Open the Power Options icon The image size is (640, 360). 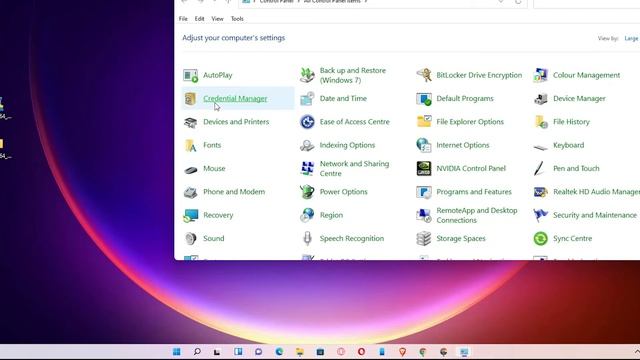pyautogui.click(x=307, y=192)
